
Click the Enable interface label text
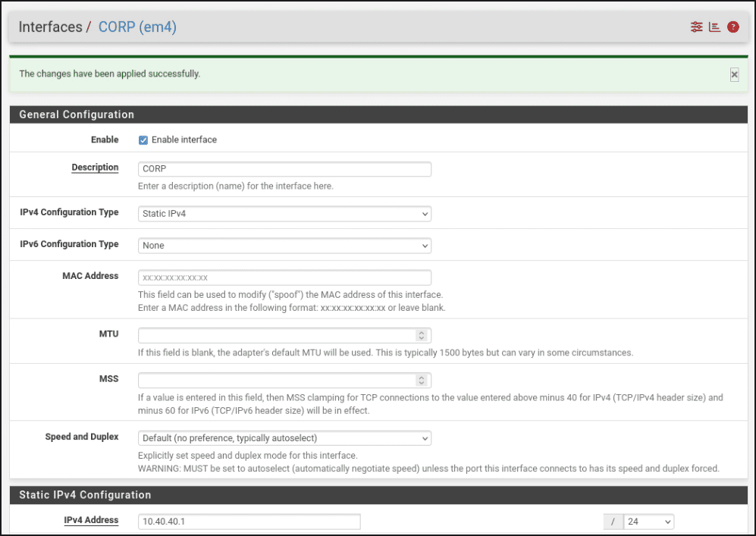click(184, 139)
